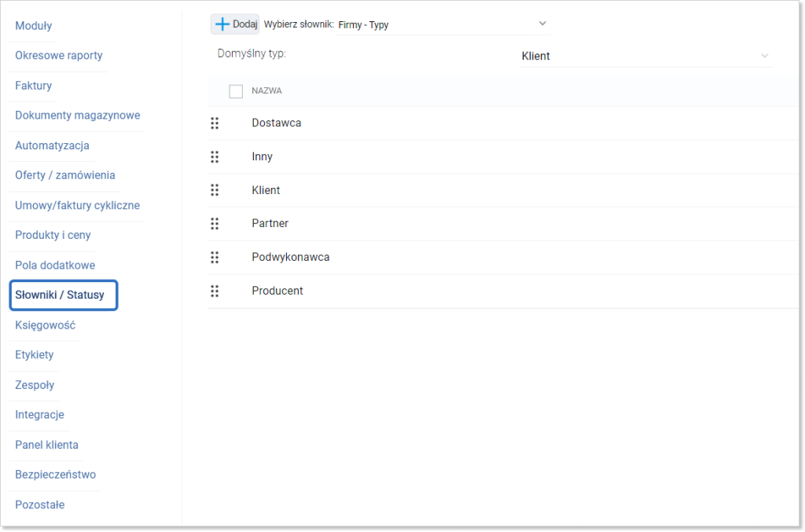Grab the drag handle for Dostawca row
The image size is (805, 532).
click(x=215, y=123)
